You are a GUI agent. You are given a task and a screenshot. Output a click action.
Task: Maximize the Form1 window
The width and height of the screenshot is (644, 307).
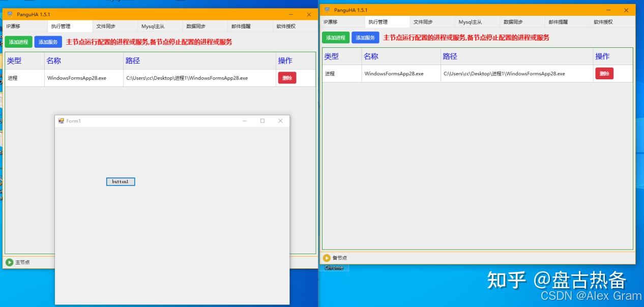click(x=262, y=121)
